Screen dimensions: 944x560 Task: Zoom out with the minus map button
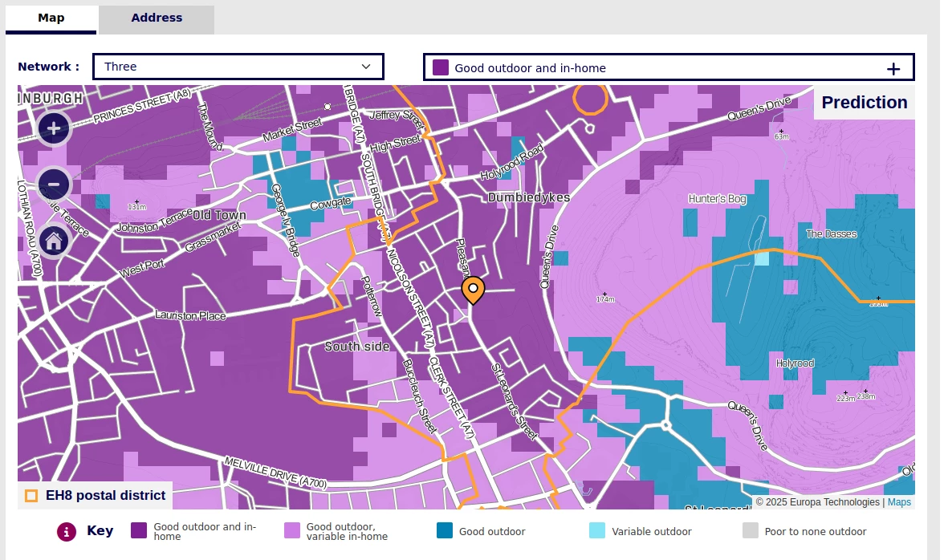pos(54,184)
